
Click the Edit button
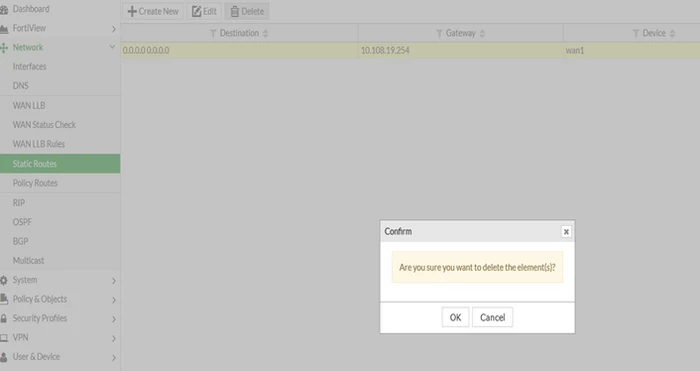pos(204,11)
